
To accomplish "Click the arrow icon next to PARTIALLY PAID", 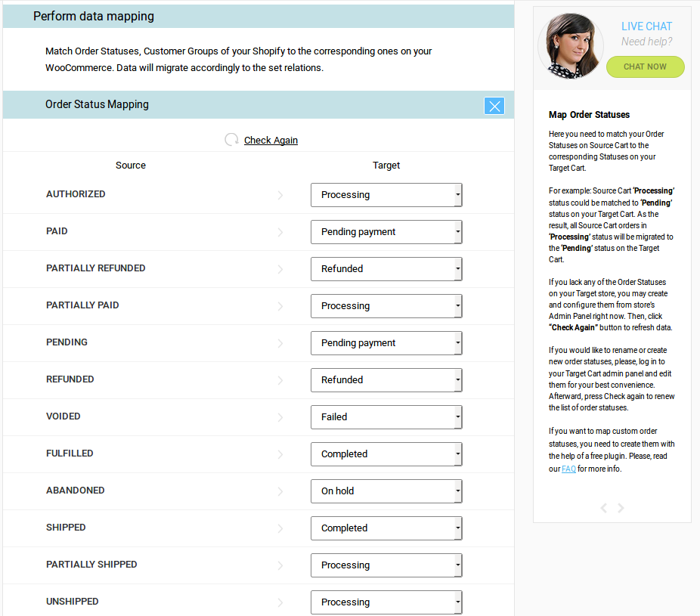I will (280, 306).
